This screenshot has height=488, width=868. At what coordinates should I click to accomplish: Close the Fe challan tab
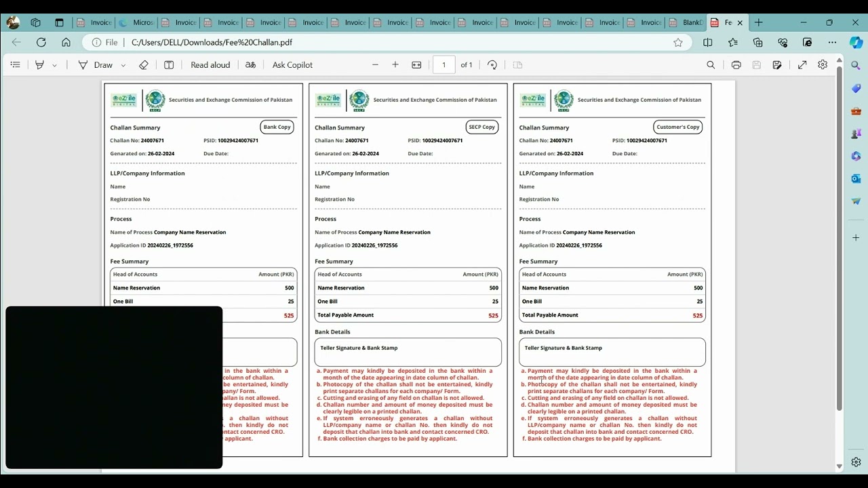tap(740, 22)
